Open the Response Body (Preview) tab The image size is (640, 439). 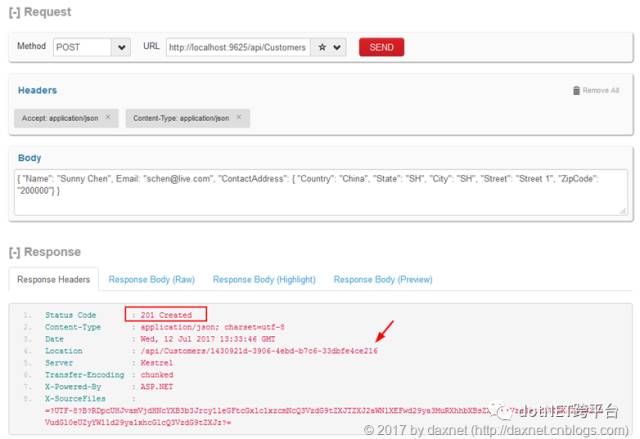383,279
